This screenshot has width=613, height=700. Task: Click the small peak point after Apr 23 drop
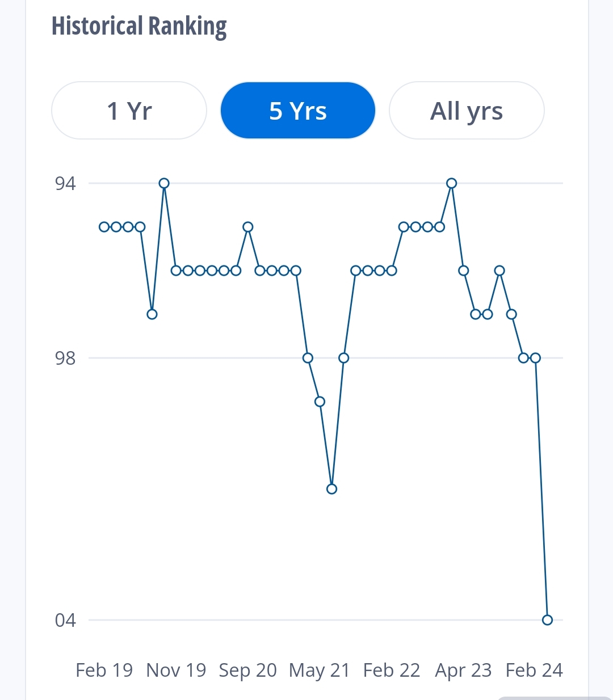pyautogui.click(x=499, y=271)
